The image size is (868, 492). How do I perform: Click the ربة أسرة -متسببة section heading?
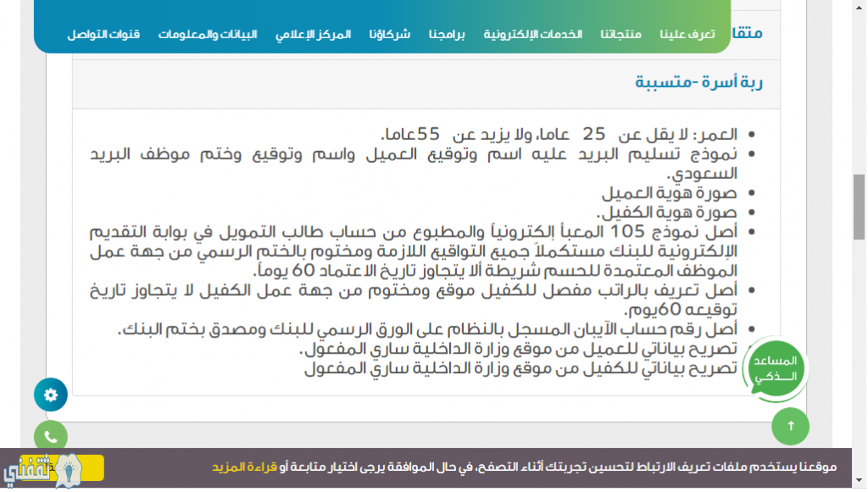point(698,82)
